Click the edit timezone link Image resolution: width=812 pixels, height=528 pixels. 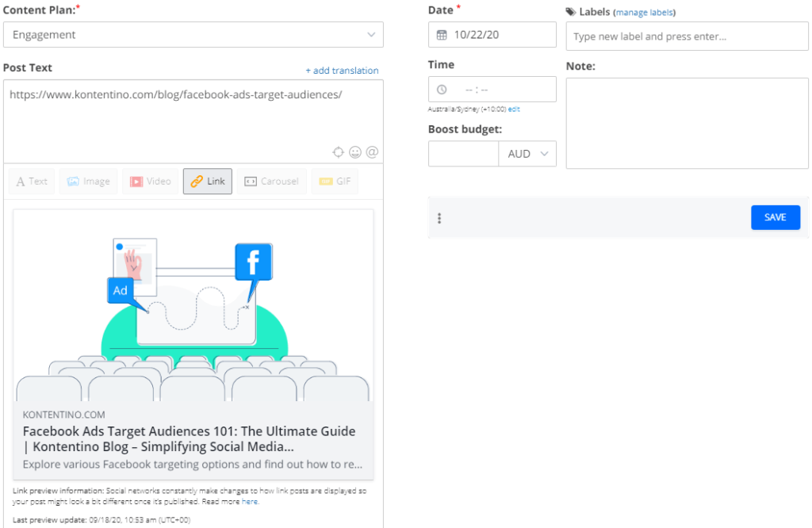tap(514, 109)
